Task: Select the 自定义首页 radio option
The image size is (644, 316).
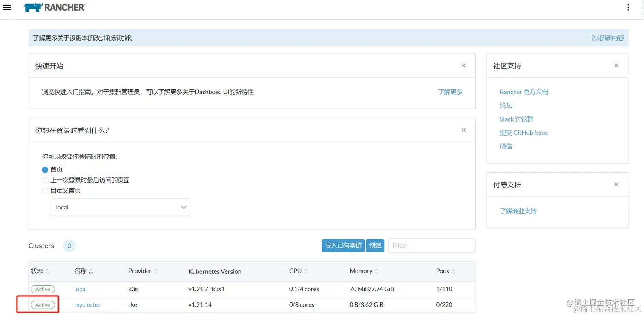Action: tap(45, 191)
